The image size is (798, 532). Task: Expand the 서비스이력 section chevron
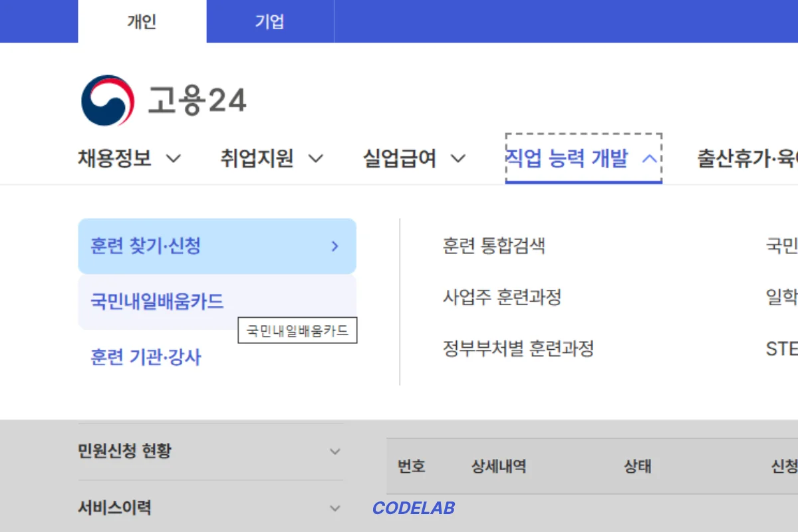(x=334, y=509)
